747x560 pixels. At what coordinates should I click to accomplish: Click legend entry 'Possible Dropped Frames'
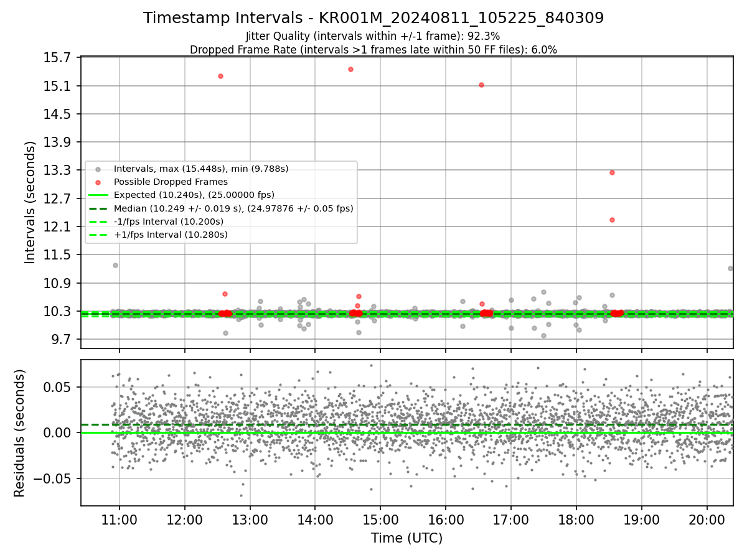[171, 182]
